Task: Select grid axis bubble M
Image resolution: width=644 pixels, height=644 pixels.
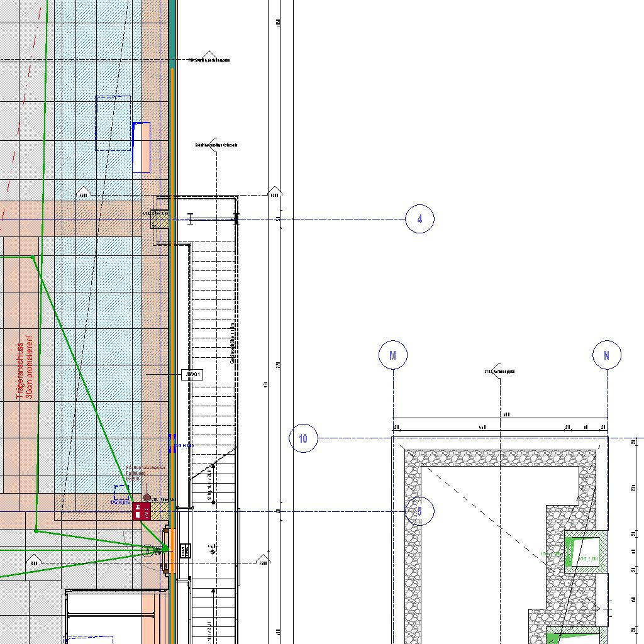Action: (393, 355)
